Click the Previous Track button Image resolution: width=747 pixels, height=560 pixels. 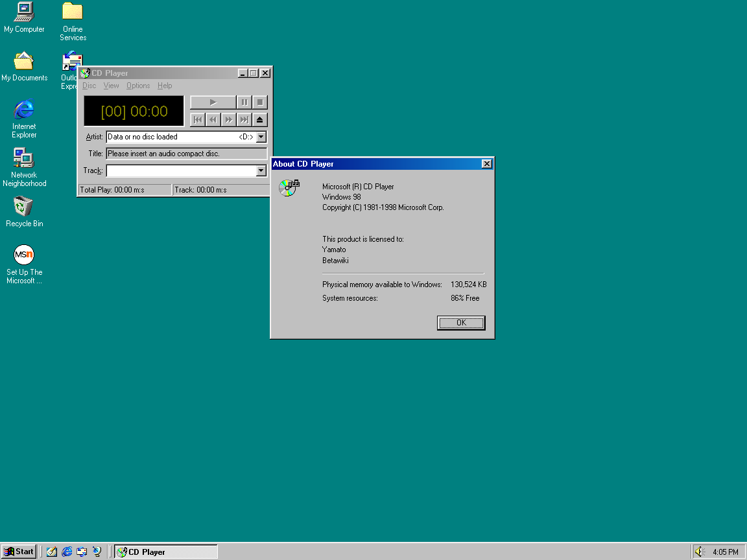pos(198,119)
